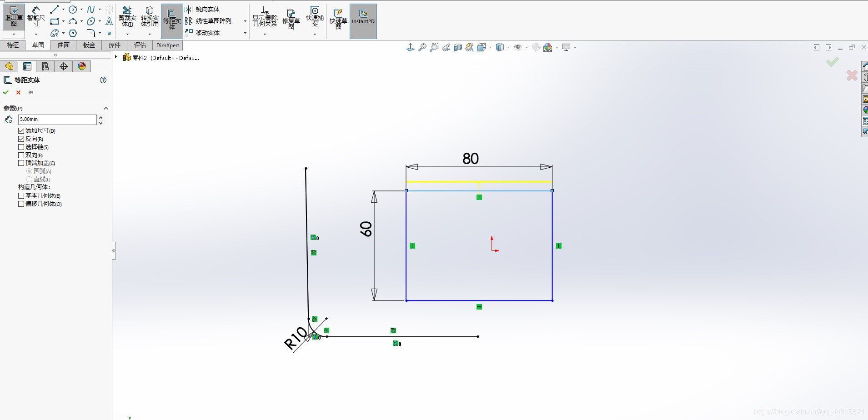The height and width of the screenshot is (420, 868).
Task: Choose the Corner Rectangle tool
Action: tap(55, 21)
